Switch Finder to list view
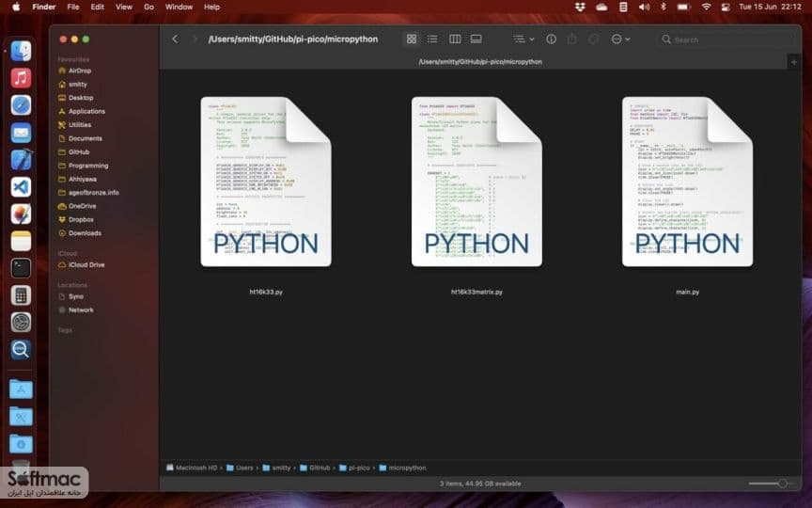This screenshot has height=508, width=812. [432, 39]
